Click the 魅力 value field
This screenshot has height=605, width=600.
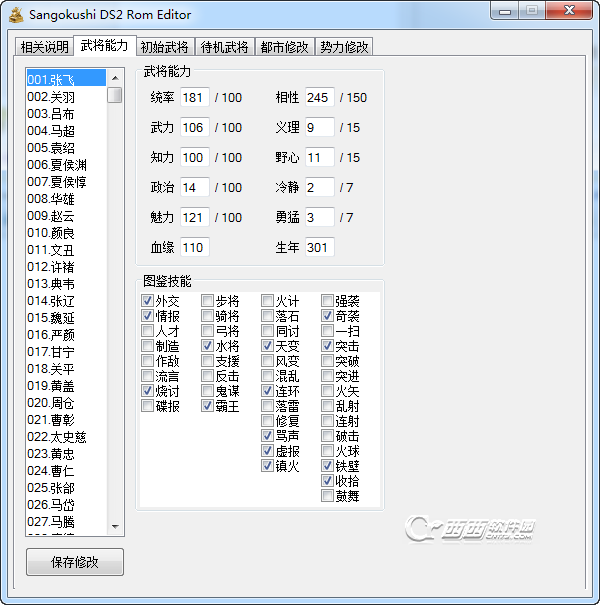tap(195, 217)
